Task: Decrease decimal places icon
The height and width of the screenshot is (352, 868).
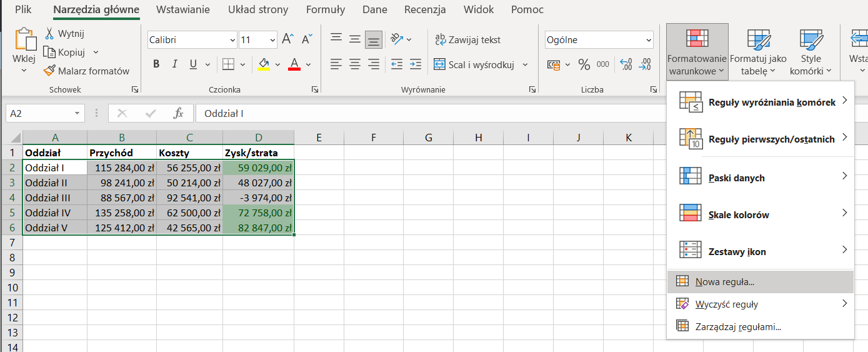Action: (644, 64)
